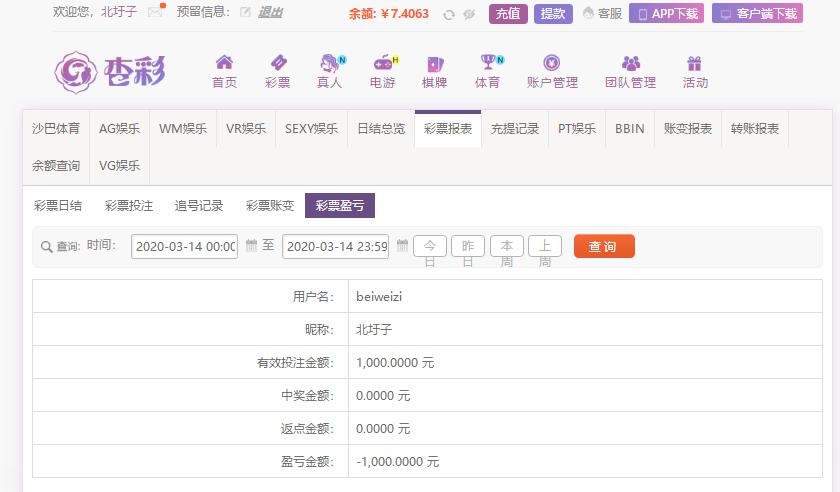
Task: Go to 首页 home icon
Action: click(x=224, y=63)
